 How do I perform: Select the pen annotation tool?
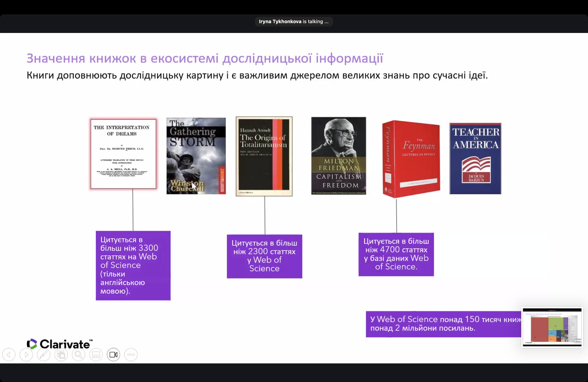[x=44, y=355]
